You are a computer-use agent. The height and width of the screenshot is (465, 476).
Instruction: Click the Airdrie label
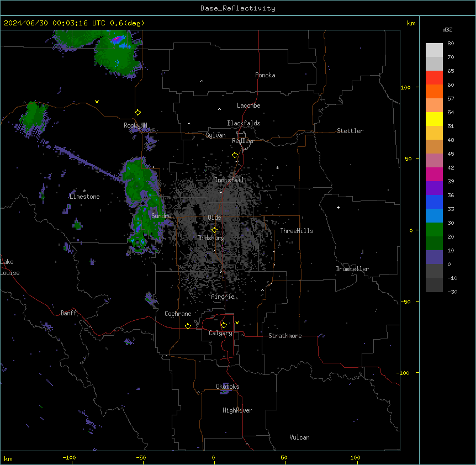pyautogui.click(x=223, y=297)
